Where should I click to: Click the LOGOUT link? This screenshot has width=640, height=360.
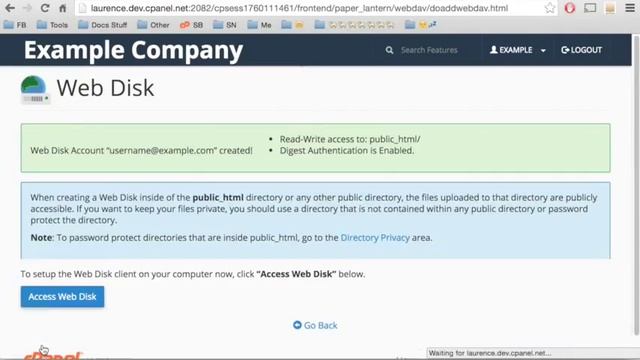click(x=582, y=50)
